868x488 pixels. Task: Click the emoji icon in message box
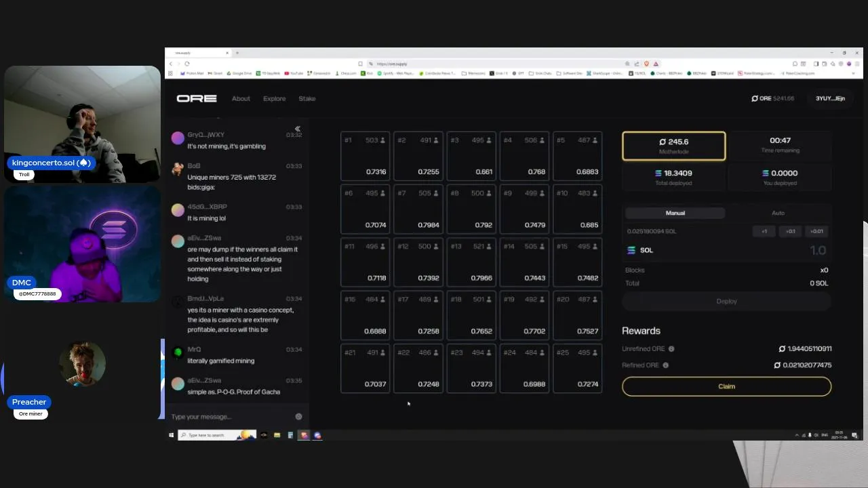[298, 416]
